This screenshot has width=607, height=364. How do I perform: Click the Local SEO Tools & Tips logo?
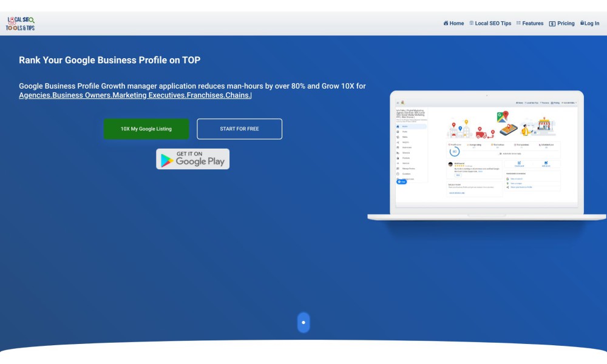pyautogui.click(x=20, y=24)
